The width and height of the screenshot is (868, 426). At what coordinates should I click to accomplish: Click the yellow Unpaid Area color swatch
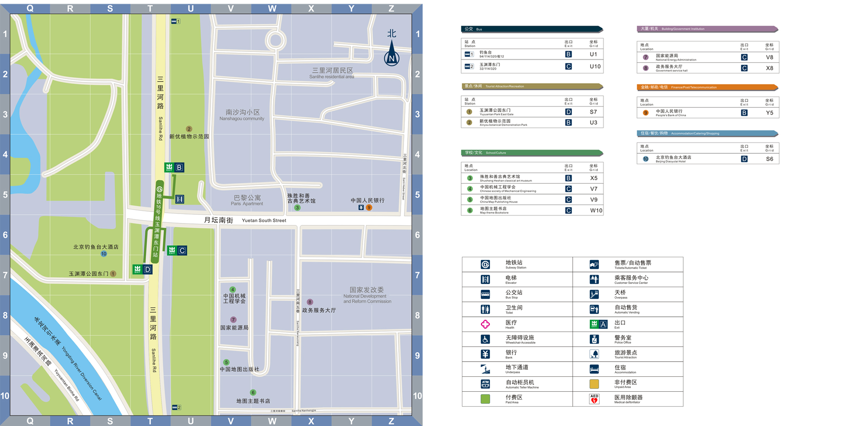coord(594,384)
